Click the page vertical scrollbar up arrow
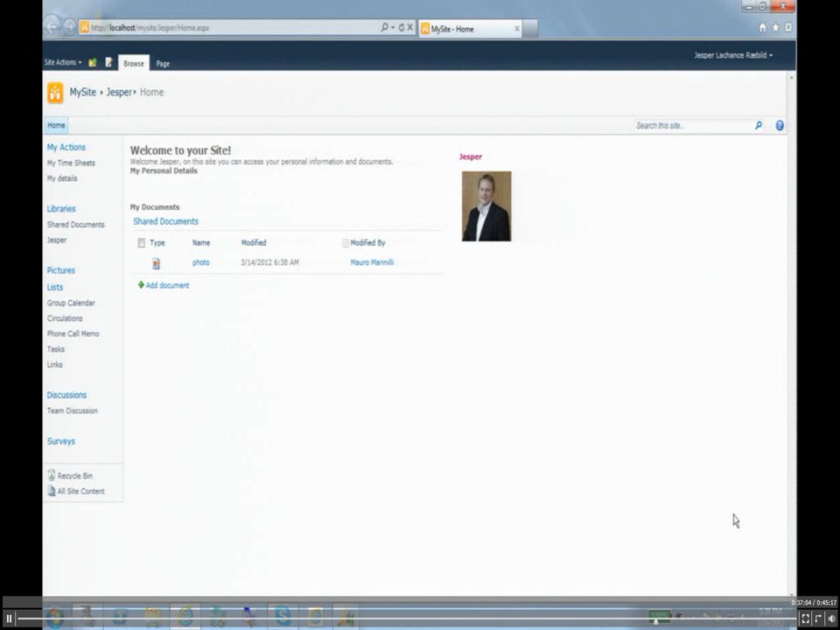Screen dimensions: 840x630 [791, 78]
